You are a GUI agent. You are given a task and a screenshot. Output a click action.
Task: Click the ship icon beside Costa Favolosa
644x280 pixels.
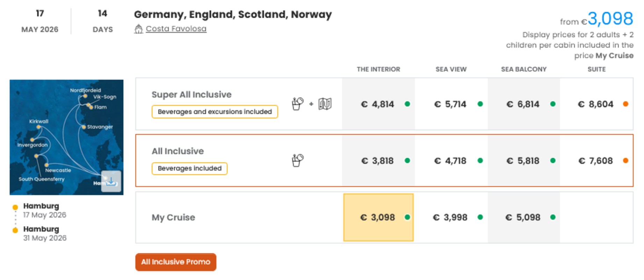tap(138, 29)
